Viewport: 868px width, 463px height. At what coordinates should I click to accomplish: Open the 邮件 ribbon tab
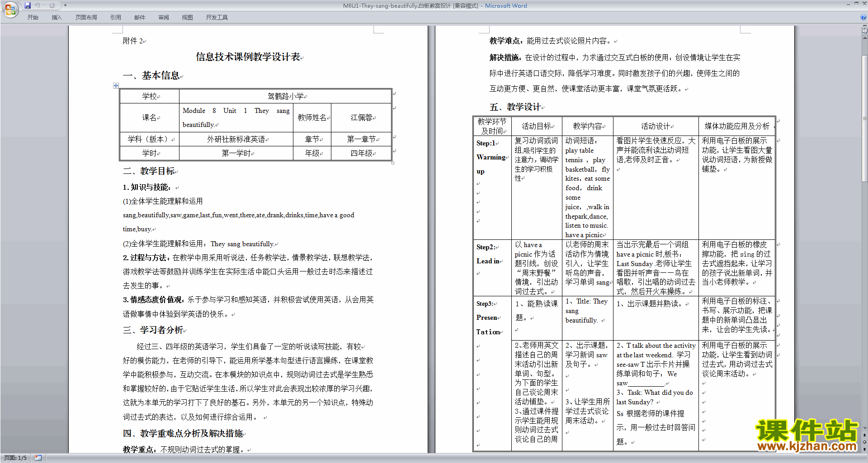140,18
